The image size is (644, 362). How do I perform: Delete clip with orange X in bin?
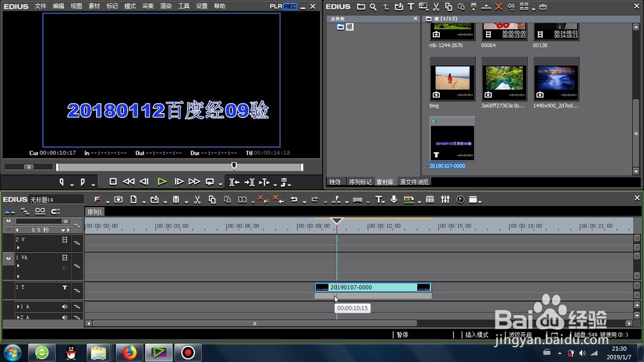click(x=498, y=6)
